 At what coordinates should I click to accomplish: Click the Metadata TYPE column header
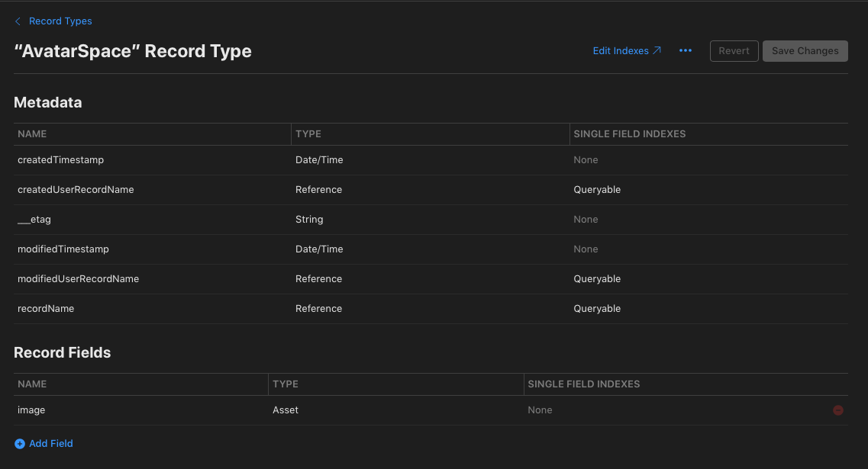308,134
